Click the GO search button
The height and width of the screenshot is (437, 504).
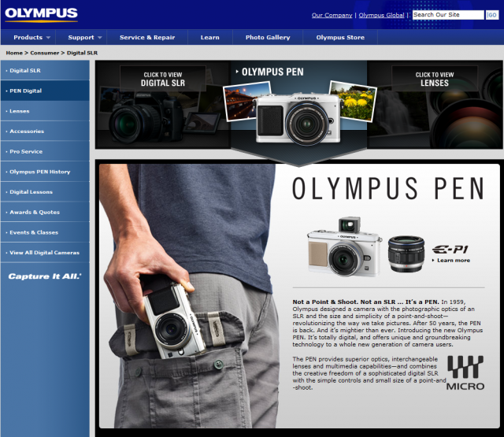pos(491,15)
